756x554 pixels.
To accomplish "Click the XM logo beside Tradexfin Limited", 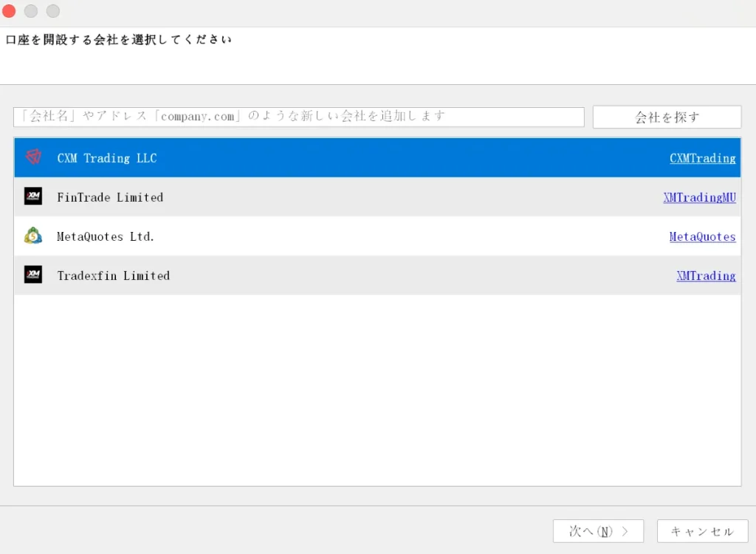I will [32, 276].
